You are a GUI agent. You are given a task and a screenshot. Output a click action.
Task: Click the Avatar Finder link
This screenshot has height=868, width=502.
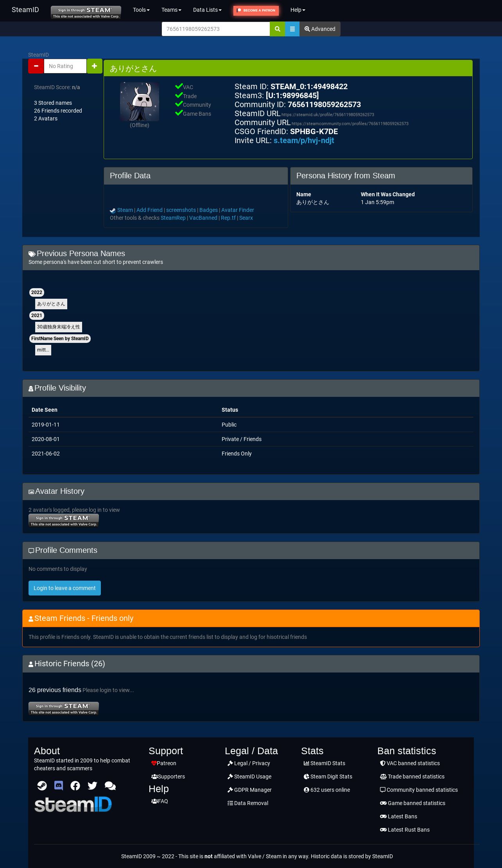(238, 210)
